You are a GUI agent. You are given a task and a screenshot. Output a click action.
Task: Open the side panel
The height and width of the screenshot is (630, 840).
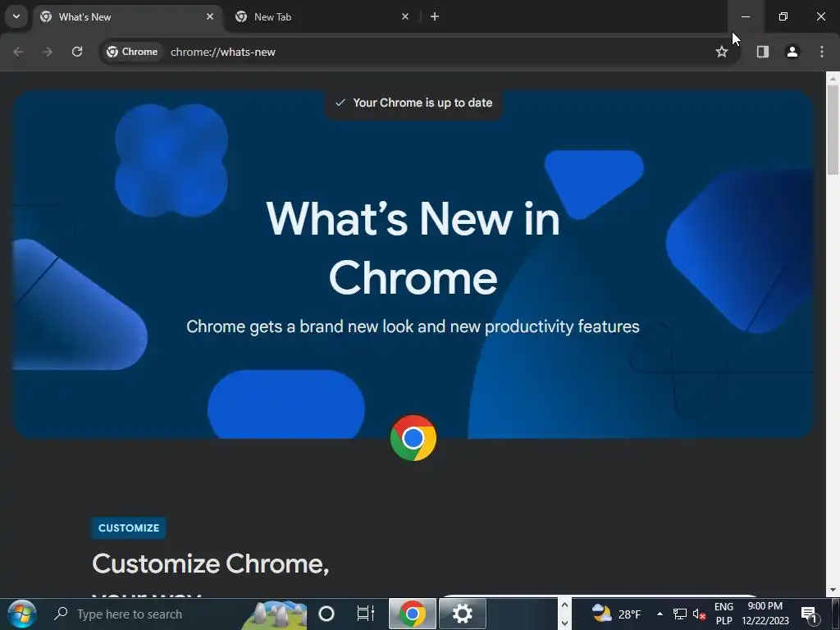763,52
